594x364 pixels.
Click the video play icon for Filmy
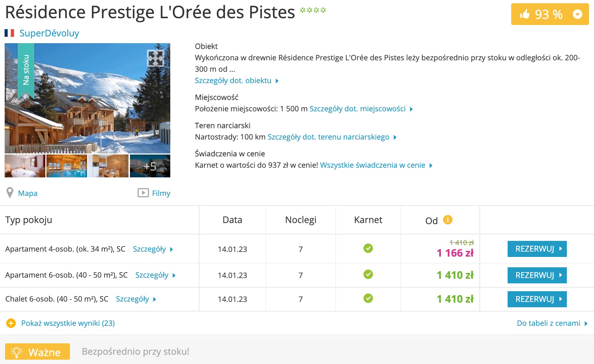click(143, 193)
